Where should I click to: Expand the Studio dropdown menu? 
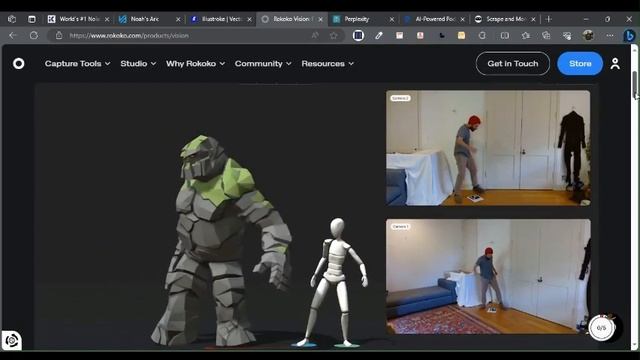pyautogui.click(x=138, y=64)
